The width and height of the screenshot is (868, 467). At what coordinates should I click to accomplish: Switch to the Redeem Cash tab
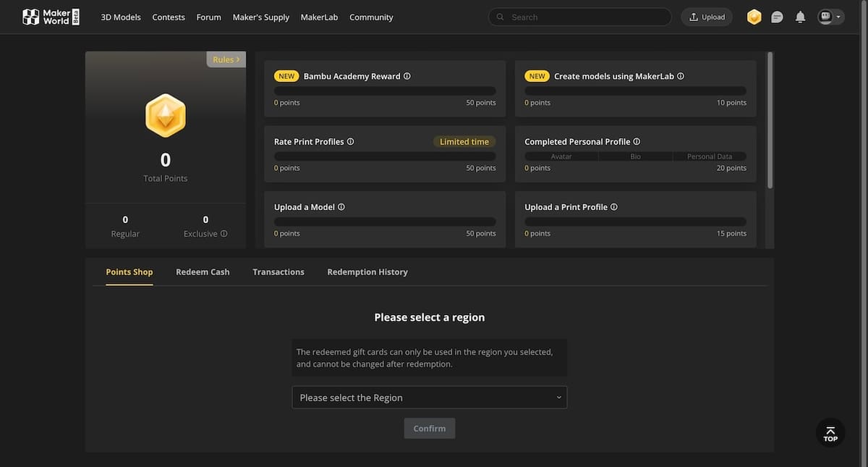tap(203, 272)
